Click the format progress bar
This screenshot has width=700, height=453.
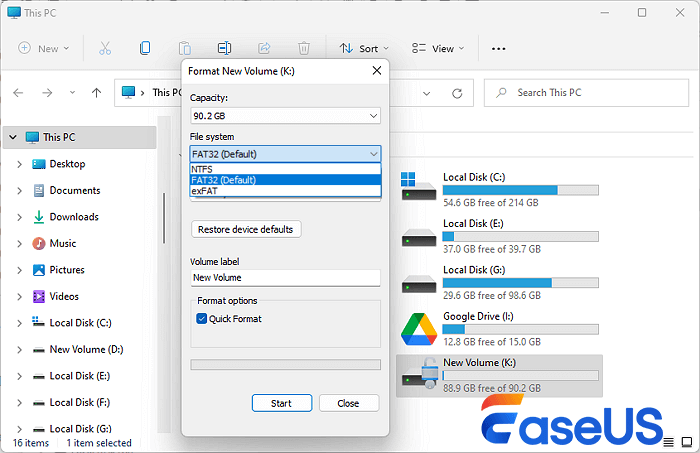285,365
